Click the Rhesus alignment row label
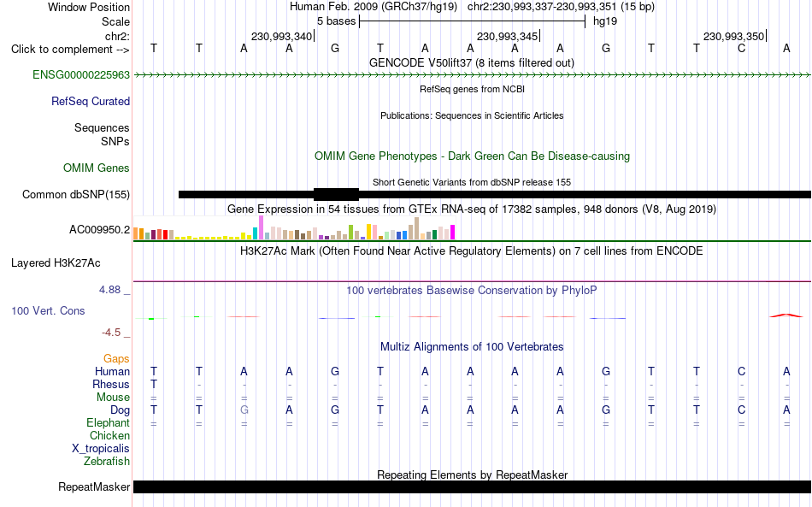The width and height of the screenshot is (812, 507). click(111, 385)
